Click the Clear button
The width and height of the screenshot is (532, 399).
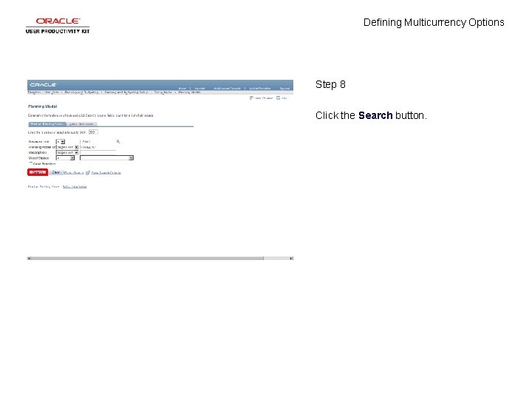point(56,172)
